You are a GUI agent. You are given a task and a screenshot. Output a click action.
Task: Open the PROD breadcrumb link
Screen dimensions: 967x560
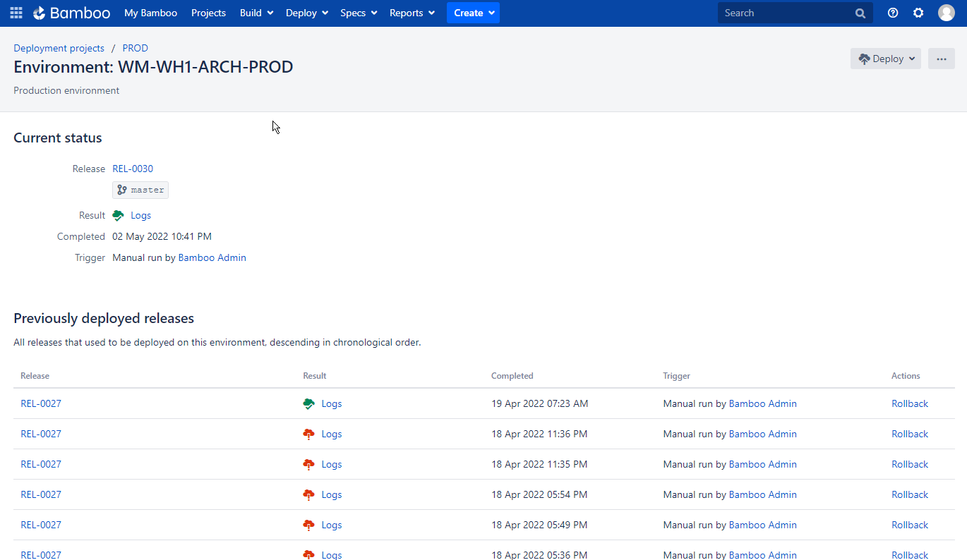[136, 48]
